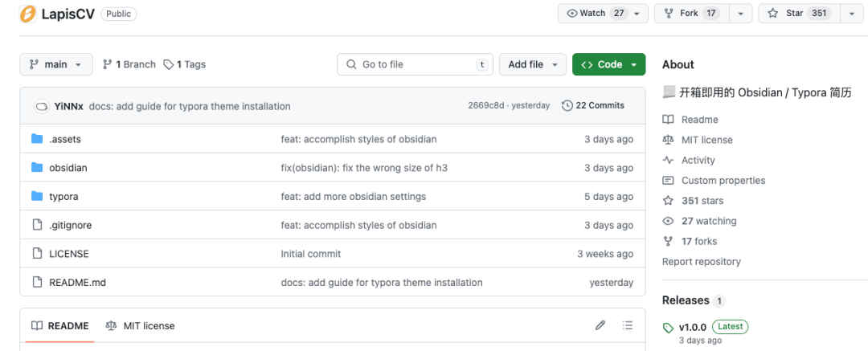The height and width of the screenshot is (351, 868).
Task: Open the obsidian folder
Action: pos(68,168)
